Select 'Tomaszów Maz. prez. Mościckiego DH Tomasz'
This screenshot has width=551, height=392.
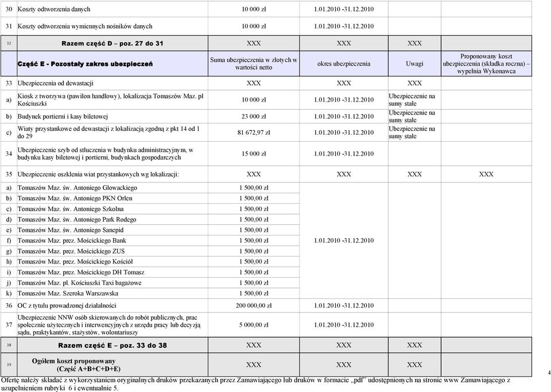point(81,272)
